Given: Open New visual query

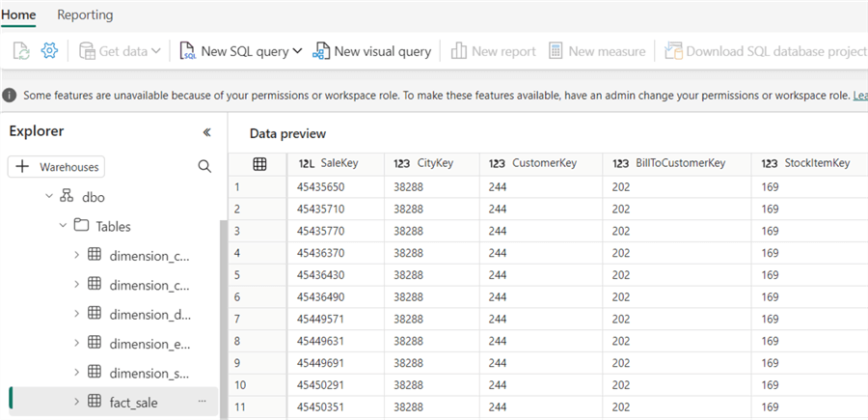Looking at the screenshot, I should [371, 51].
